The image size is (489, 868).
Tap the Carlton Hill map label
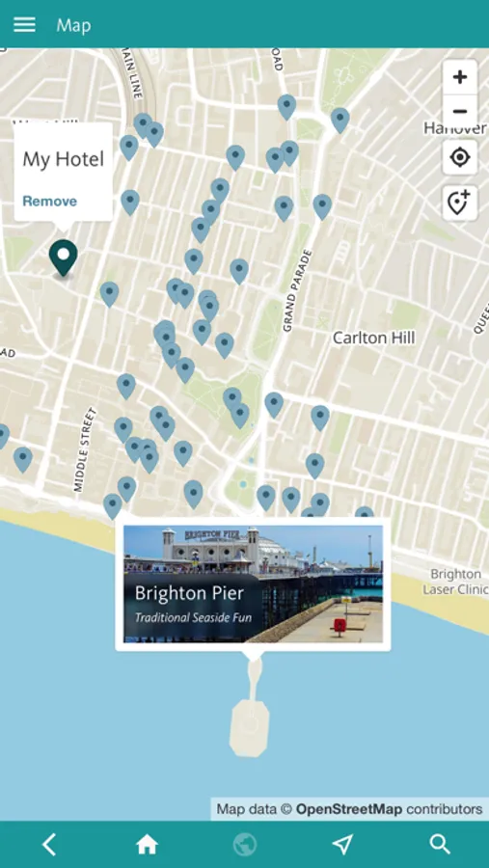(374, 338)
